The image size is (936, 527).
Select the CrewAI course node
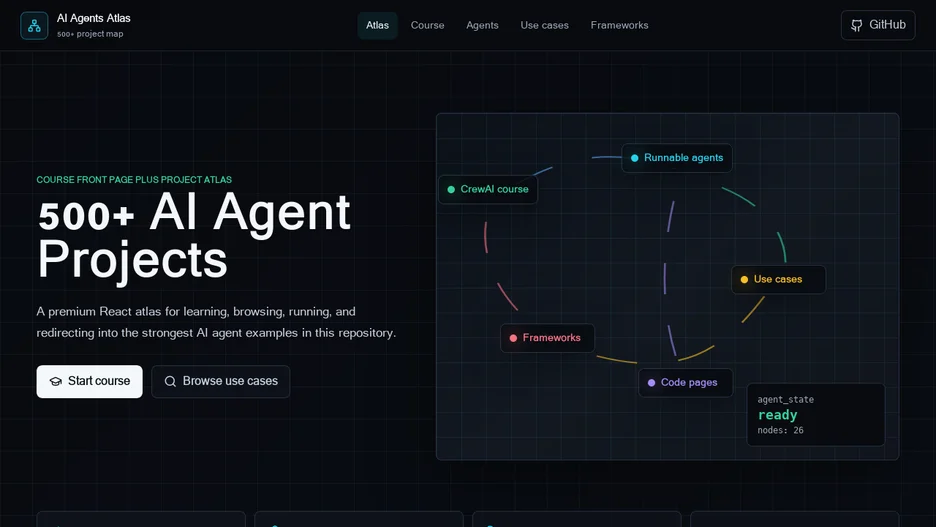click(488, 189)
